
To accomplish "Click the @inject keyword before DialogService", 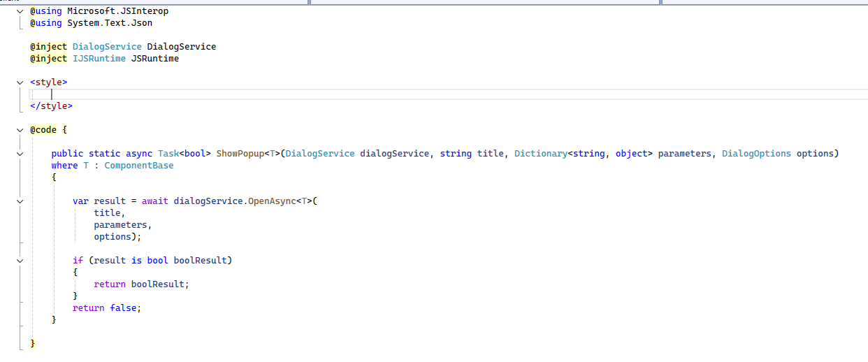I will (48, 47).
